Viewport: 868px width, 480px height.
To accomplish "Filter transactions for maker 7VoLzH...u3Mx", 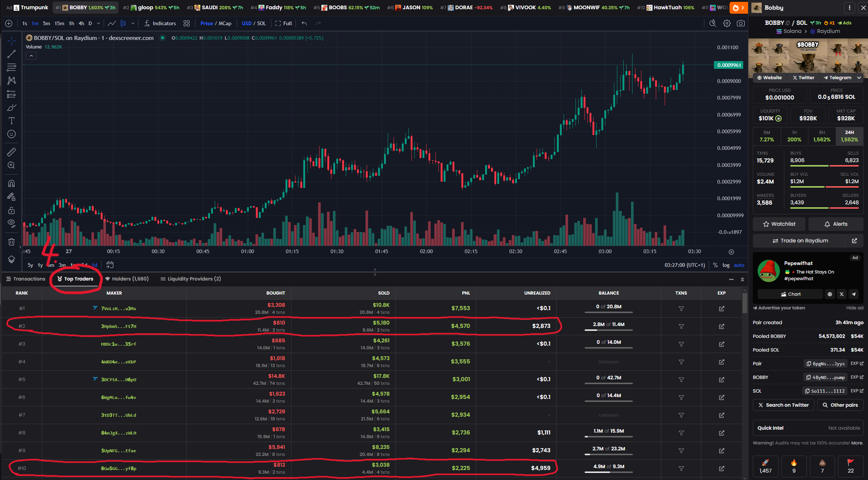I will 681,309.
